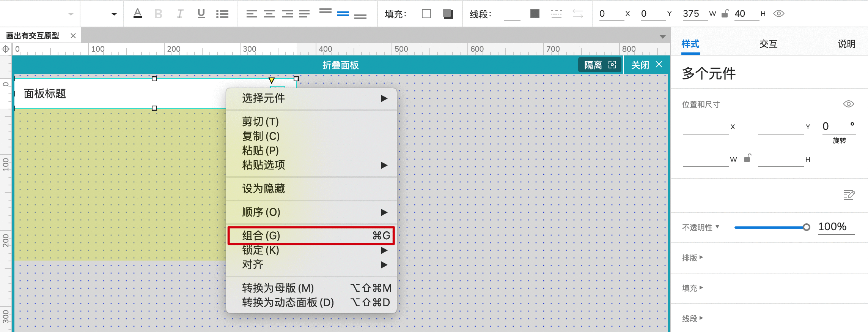Click the X position field in toolbar
The height and width of the screenshot is (332, 868).
(612, 14)
